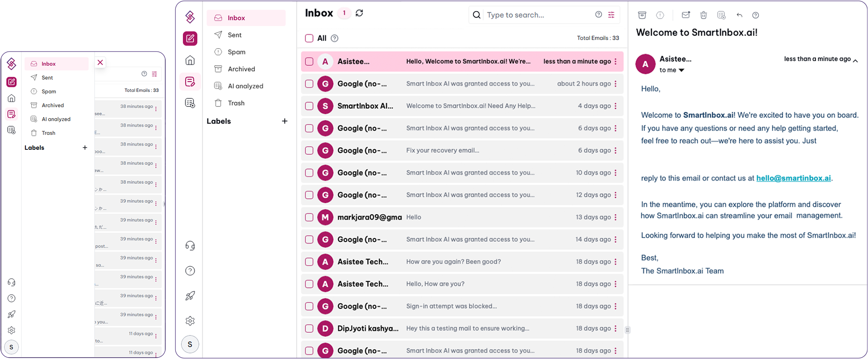The image size is (868, 359).
Task: Toggle the All emails checkbox
Action: pyautogui.click(x=309, y=38)
